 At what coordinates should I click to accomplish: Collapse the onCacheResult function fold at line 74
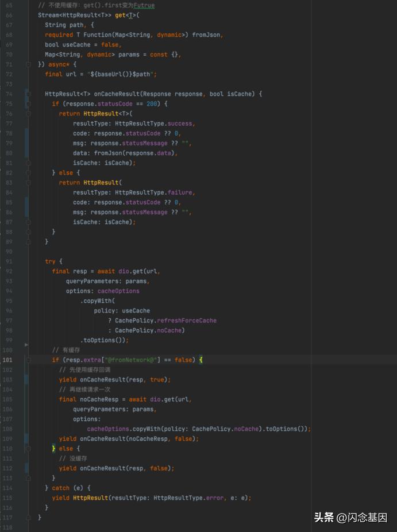point(29,94)
